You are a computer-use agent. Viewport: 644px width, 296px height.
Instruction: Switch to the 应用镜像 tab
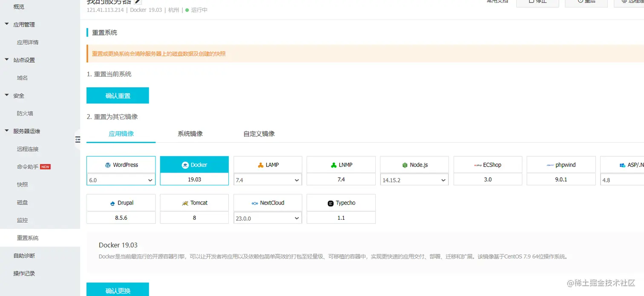pyautogui.click(x=121, y=133)
